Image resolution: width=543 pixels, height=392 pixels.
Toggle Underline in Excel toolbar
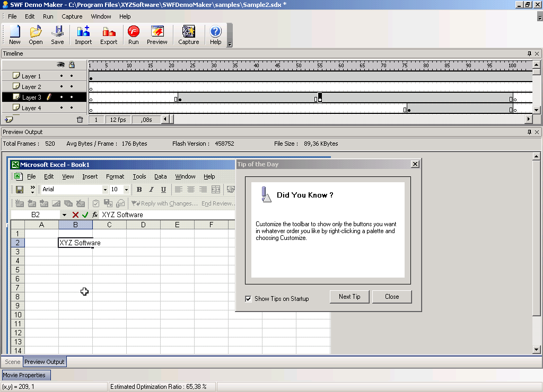[163, 189]
